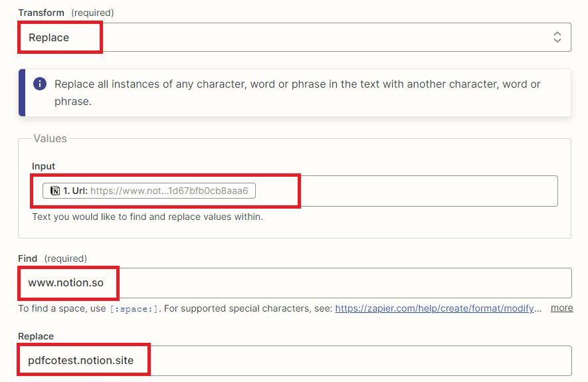Click the [:space:] code snippet
This screenshot has height=382, width=588.
click(133, 309)
